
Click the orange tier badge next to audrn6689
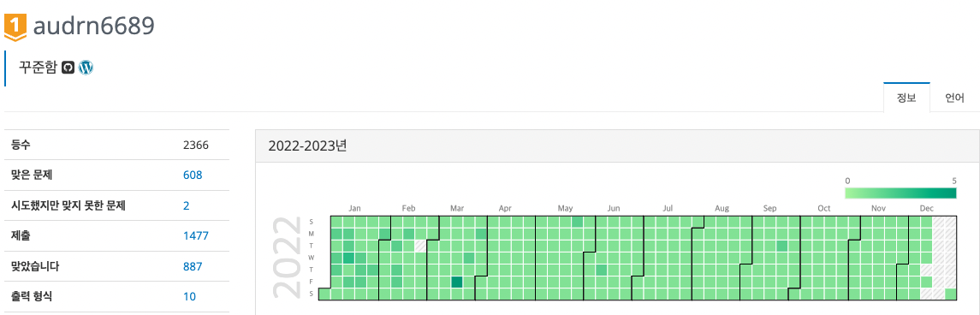(x=15, y=27)
